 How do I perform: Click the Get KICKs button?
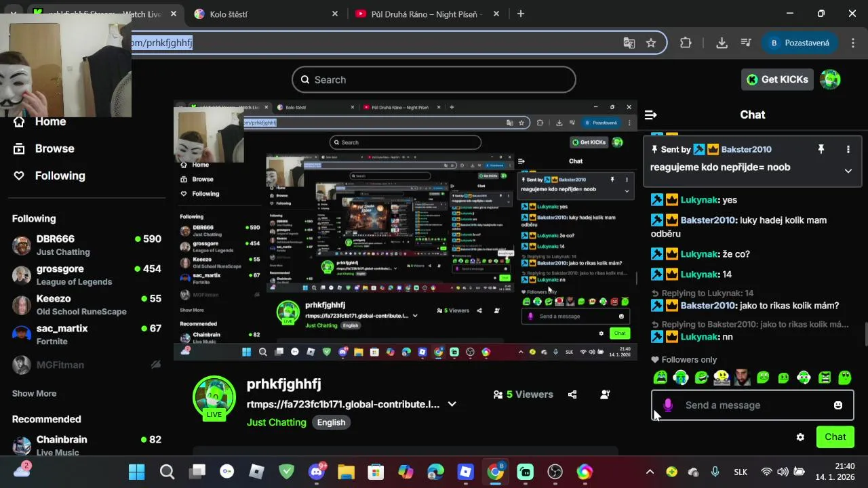pyautogui.click(x=777, y=79)
